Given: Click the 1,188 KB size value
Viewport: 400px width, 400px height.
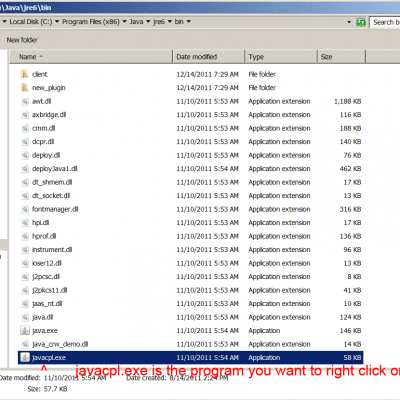Looking at the screenshot, I should [x=348, y=101].
